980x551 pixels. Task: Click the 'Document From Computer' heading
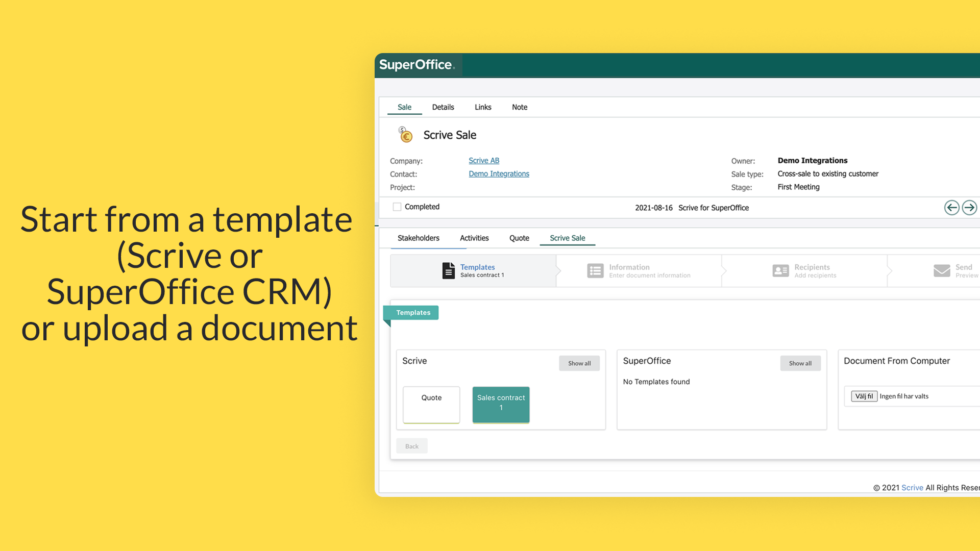click(897, 361)
